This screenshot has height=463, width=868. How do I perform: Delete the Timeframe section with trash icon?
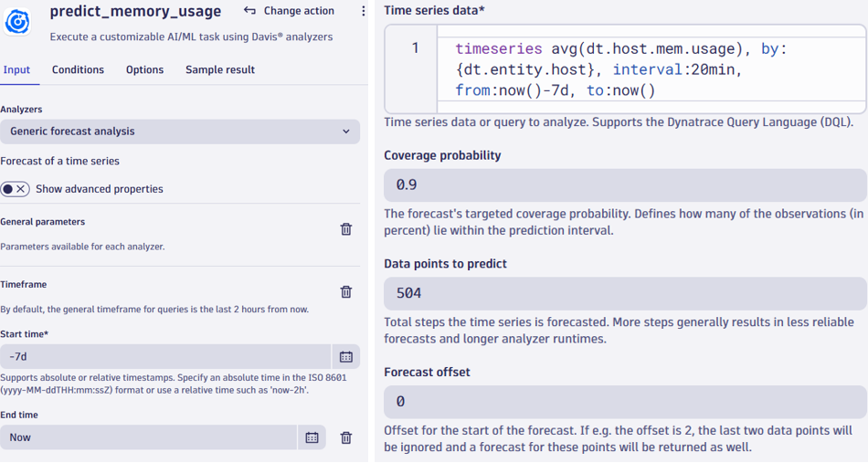click(346, 292)
